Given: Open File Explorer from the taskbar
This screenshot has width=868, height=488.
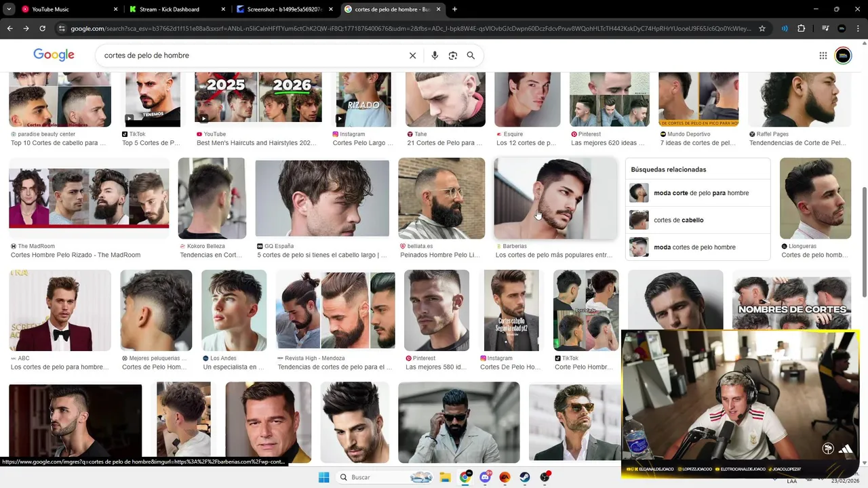Looking at the screenshot, I should click(x=445, y=477).
